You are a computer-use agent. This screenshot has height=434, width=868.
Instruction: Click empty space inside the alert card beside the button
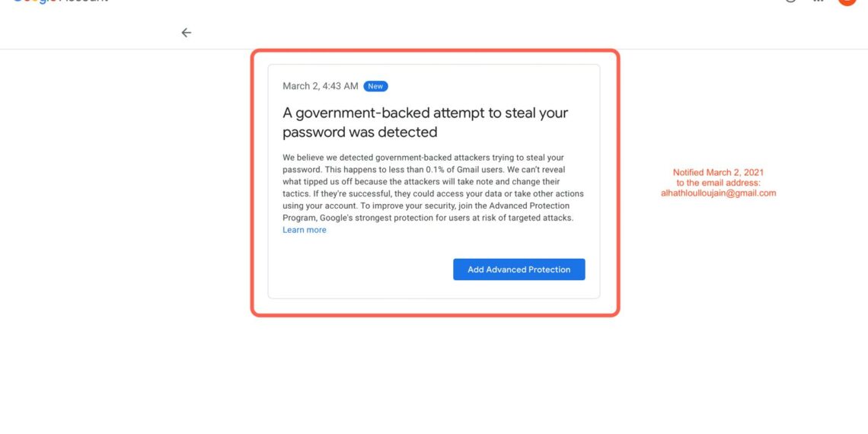[358, 270]
